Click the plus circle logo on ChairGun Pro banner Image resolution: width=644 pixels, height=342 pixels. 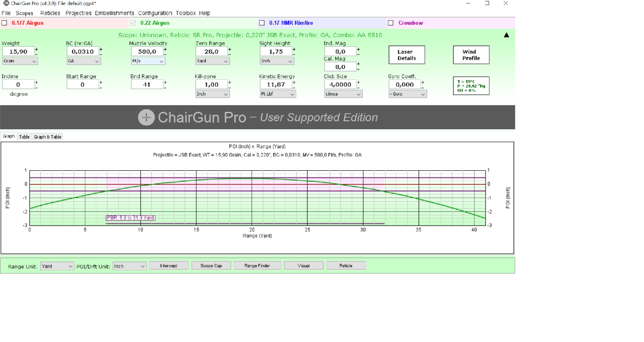point(146,118)
